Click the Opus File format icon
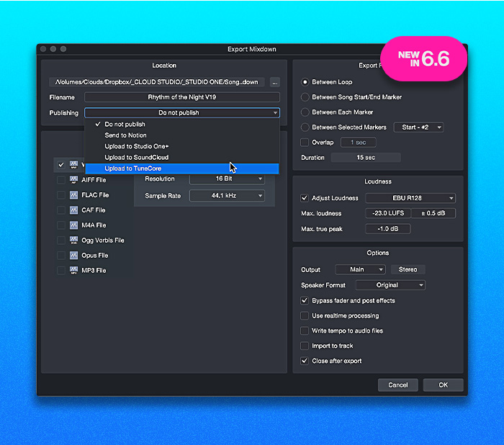 [73, 256]
